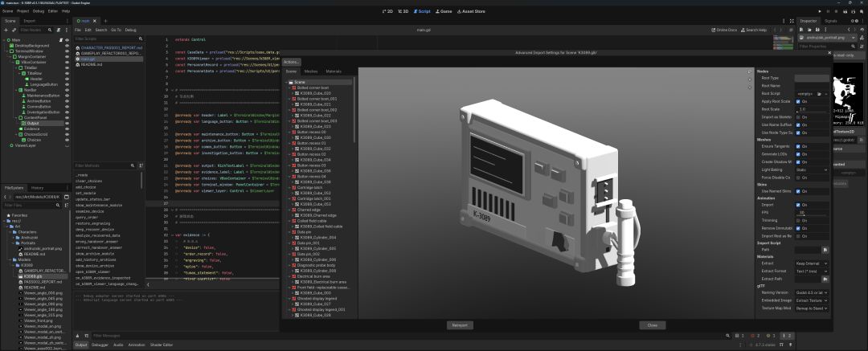Toggle Import as Skeleton Bones checkbox

coord(798,117)
